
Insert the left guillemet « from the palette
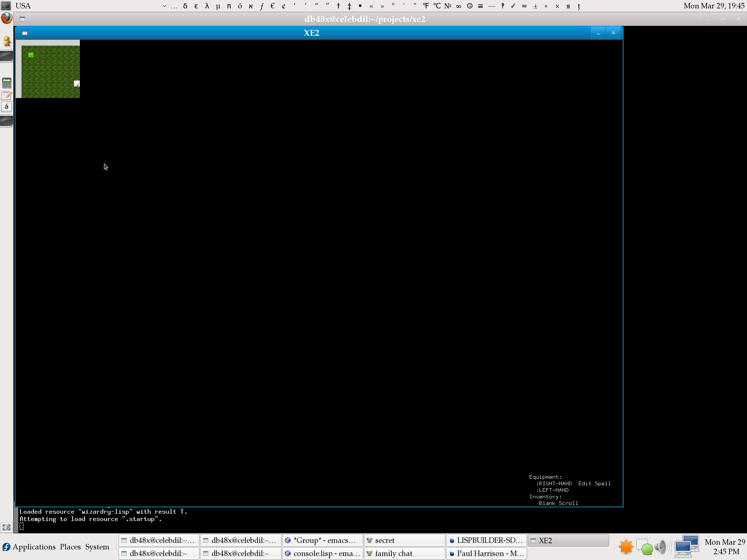coord(371,6)
